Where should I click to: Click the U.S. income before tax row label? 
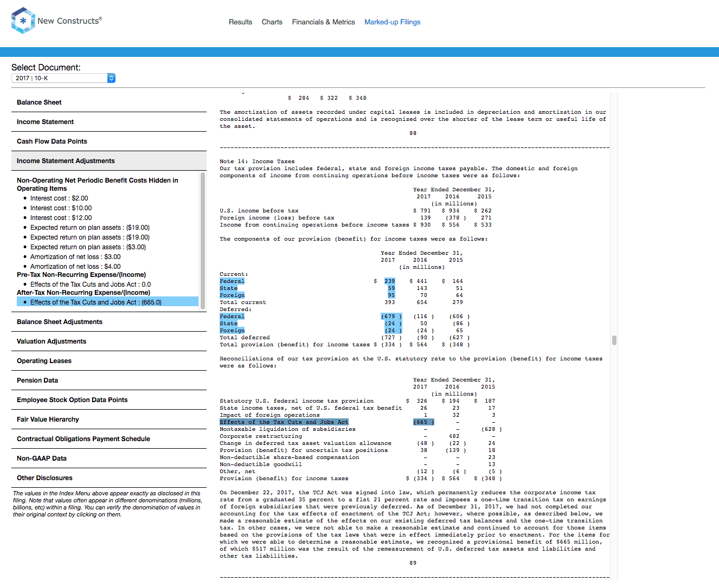[259, 211]
